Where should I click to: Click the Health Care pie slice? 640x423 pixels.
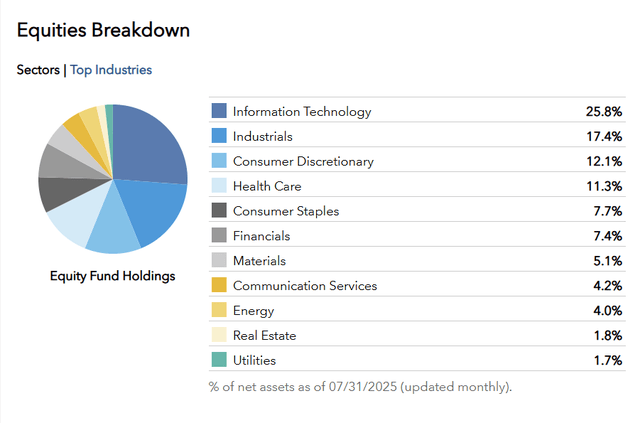coord(80,214)
